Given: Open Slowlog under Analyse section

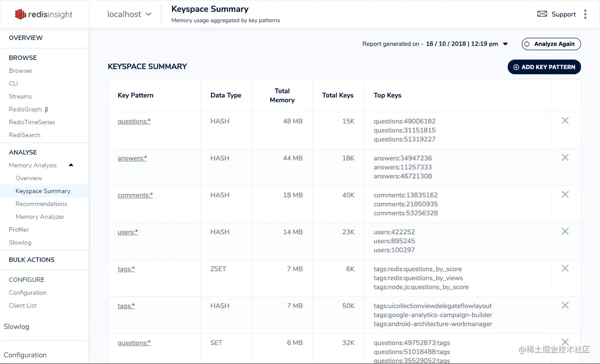Looking at the screenshot, I should (x=20, y=242).
